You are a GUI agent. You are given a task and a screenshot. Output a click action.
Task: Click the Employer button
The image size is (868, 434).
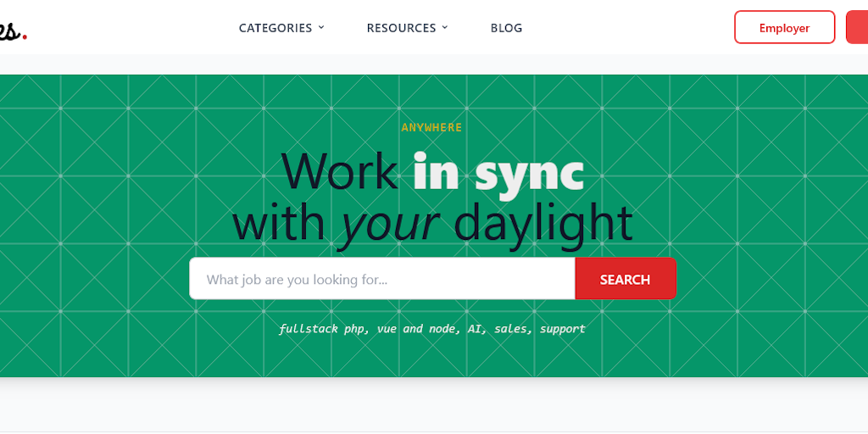(x=784, y=27)
